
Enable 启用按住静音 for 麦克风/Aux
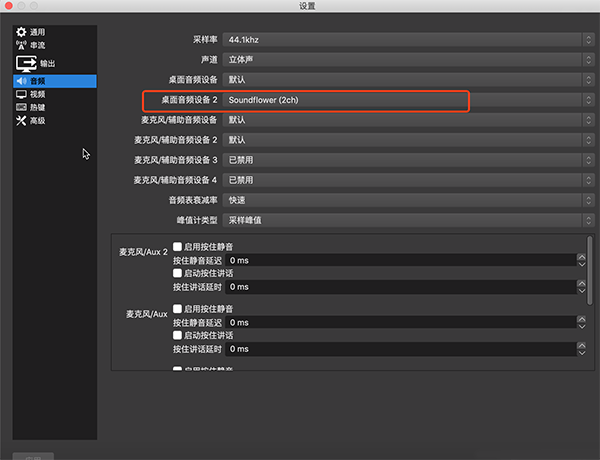177,308
